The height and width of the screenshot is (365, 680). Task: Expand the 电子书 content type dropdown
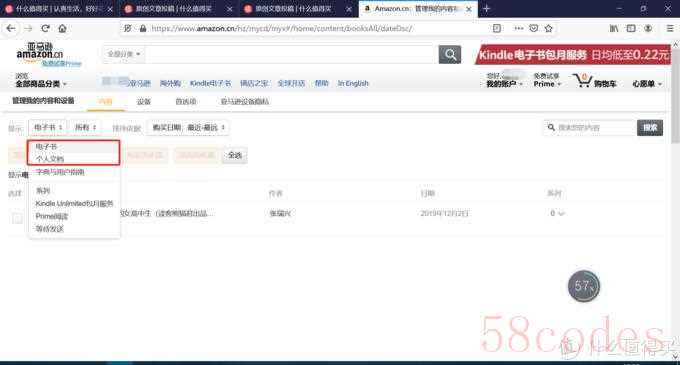tap(48, 127)
